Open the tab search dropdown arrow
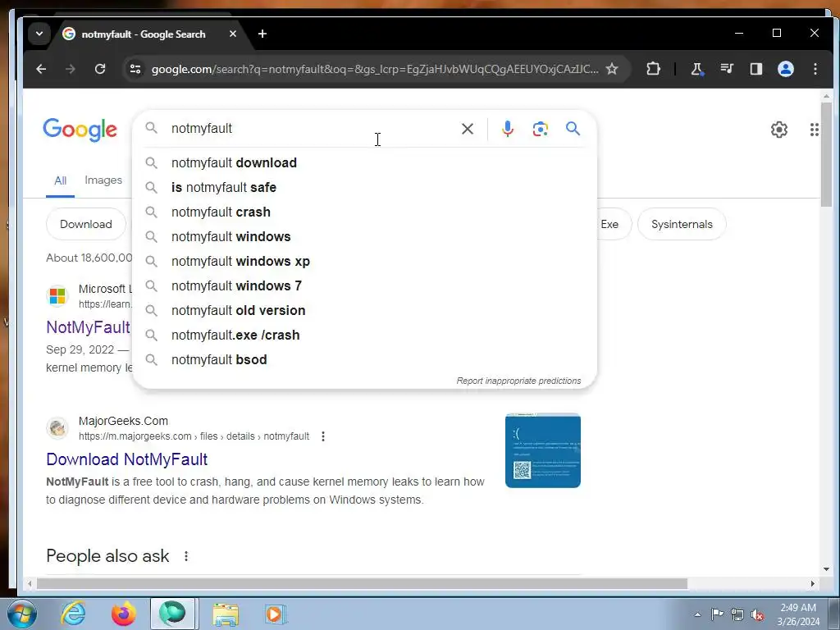Screen dimensions: 840x630 click(39, 34)
